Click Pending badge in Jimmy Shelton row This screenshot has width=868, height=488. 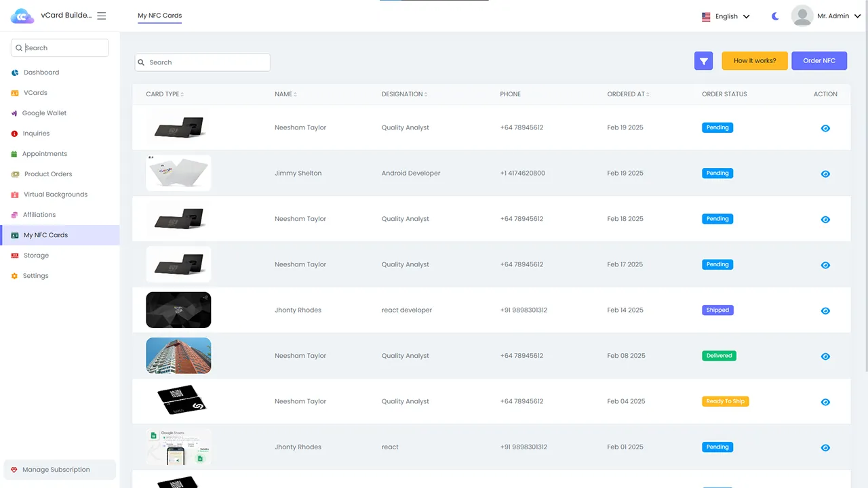[717, 173]
